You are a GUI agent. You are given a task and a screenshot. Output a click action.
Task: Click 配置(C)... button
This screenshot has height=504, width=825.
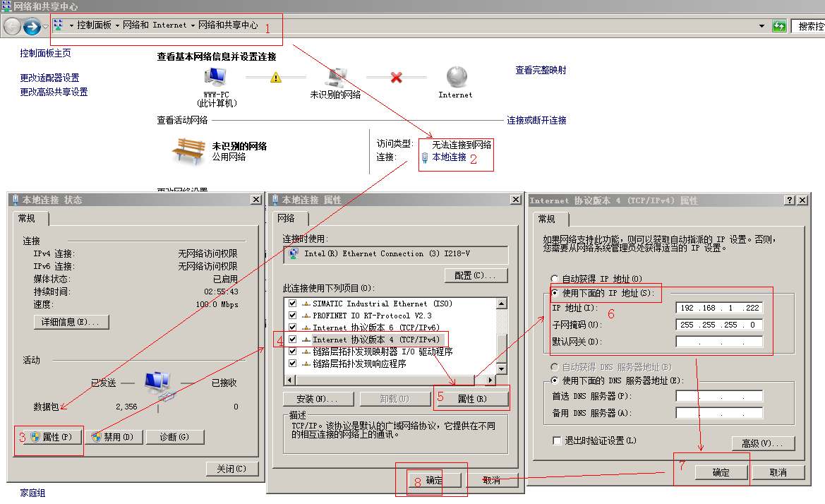click(x=476, y=275)
